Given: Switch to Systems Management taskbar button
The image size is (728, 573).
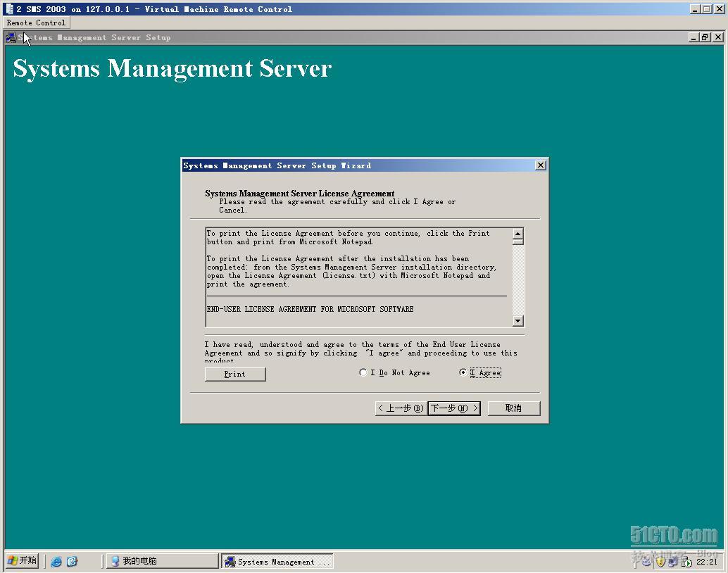Looking at the screenshot, I should tap(277, 562).
